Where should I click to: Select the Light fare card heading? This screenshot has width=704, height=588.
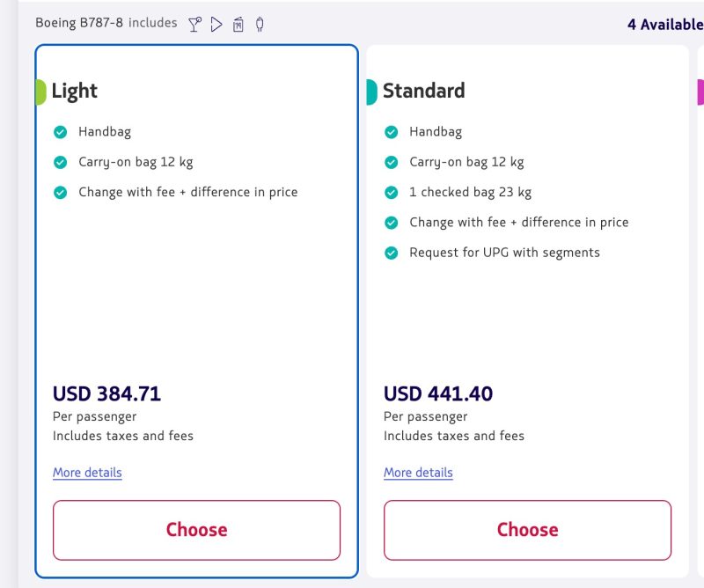click(x=75, y=91)
